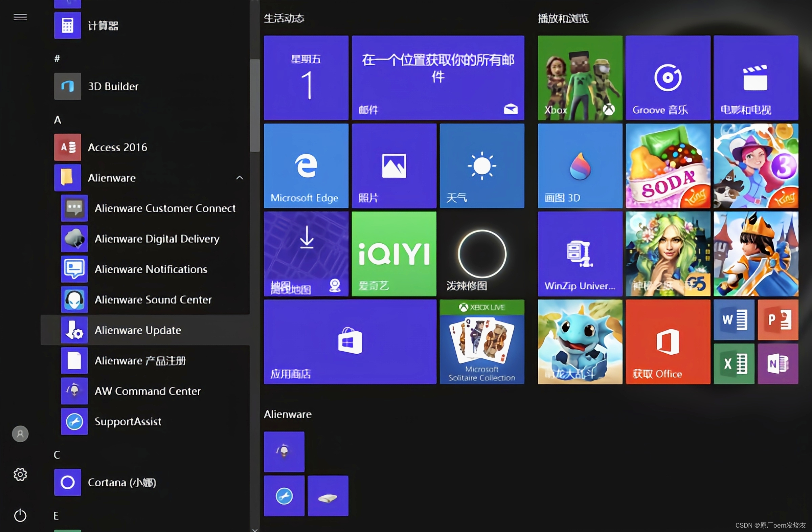Open the Xbox tile

click(580, 78)
